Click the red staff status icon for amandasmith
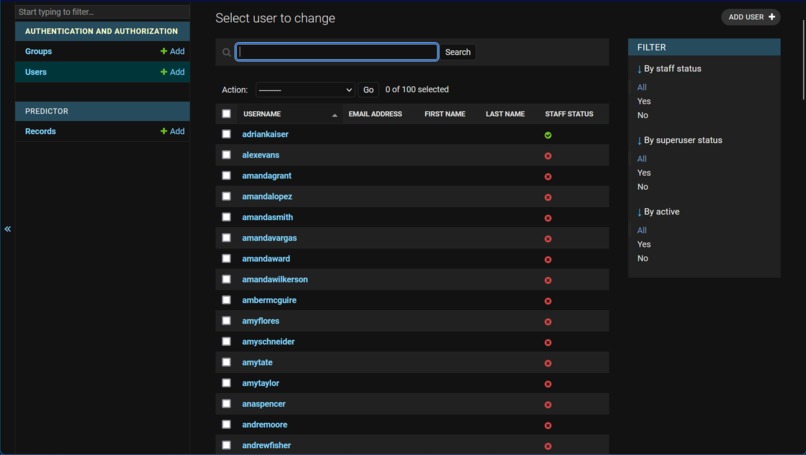806x455 pixels. pyautogui.click(x=548, y=218)
